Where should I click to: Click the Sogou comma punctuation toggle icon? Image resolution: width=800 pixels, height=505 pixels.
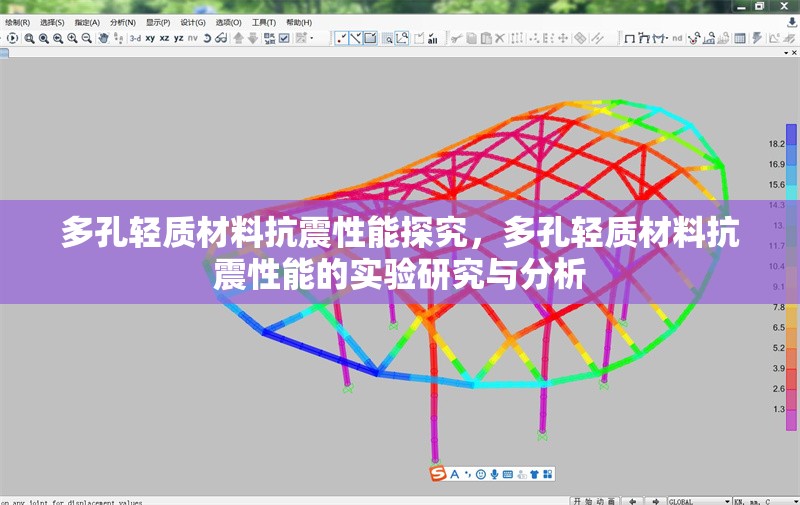[x=468, y=474]
